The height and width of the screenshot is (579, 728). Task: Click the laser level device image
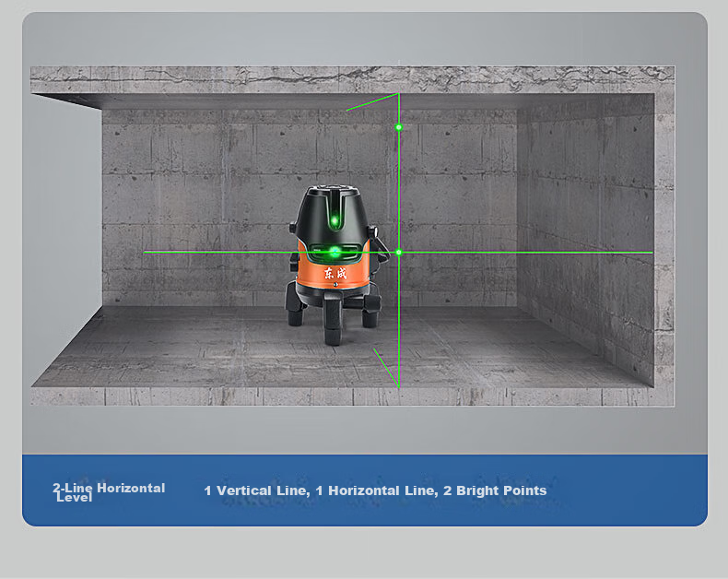(336, 265)
